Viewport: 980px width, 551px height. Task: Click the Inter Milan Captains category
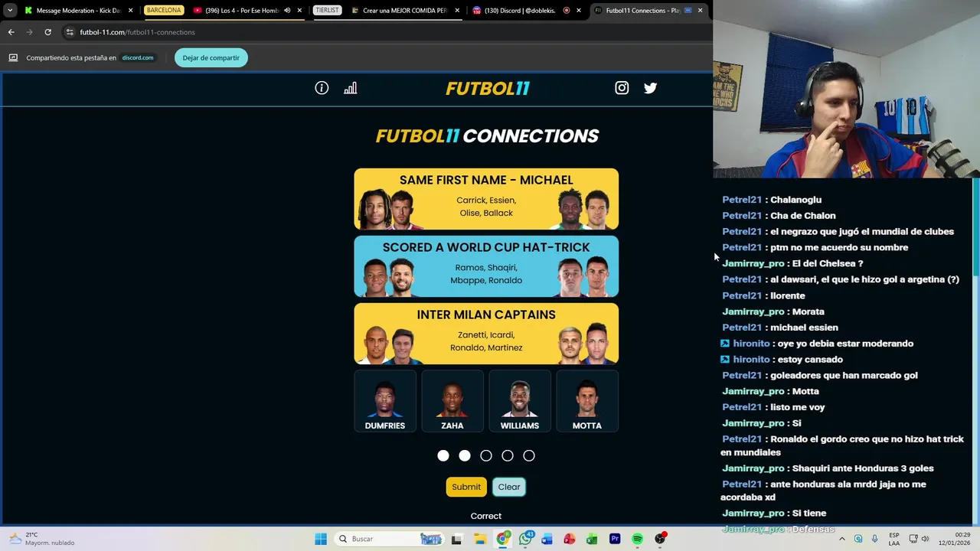coord(486,334)
